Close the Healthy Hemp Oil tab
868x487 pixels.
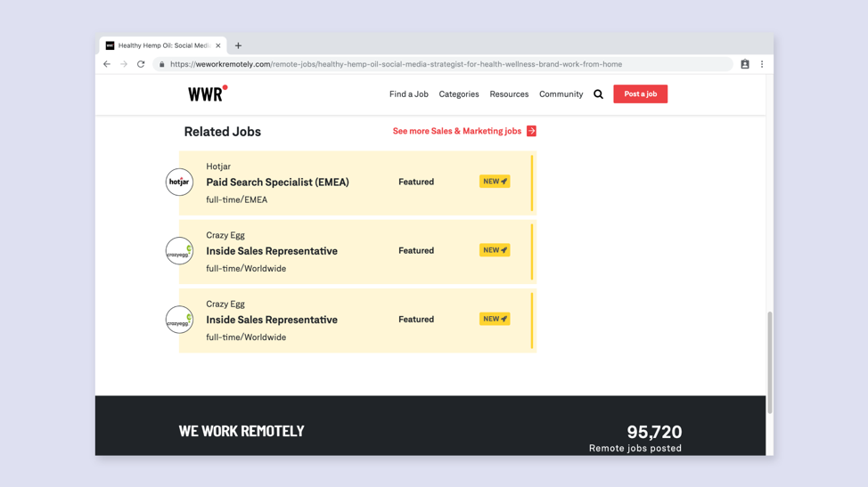point(218,45)
